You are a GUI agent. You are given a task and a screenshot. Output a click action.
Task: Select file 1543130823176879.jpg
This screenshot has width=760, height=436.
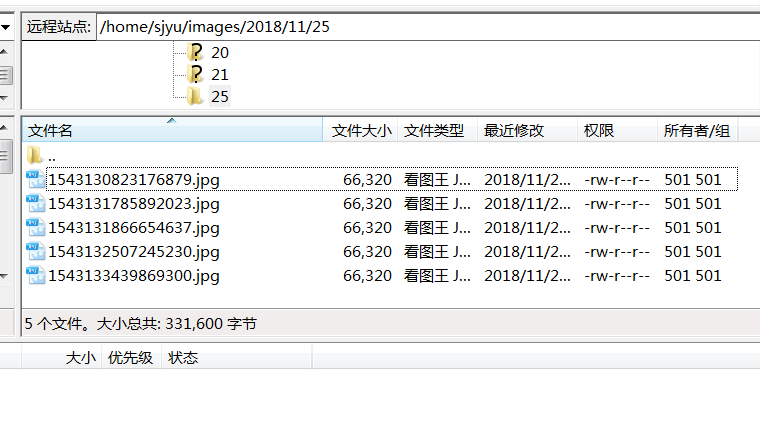click(x=134, y=180)
